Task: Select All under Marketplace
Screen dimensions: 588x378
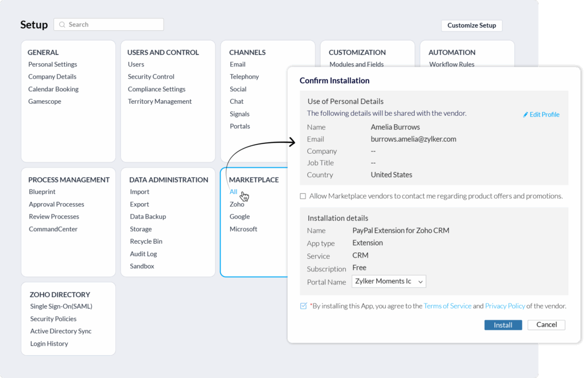Action: 233,192
